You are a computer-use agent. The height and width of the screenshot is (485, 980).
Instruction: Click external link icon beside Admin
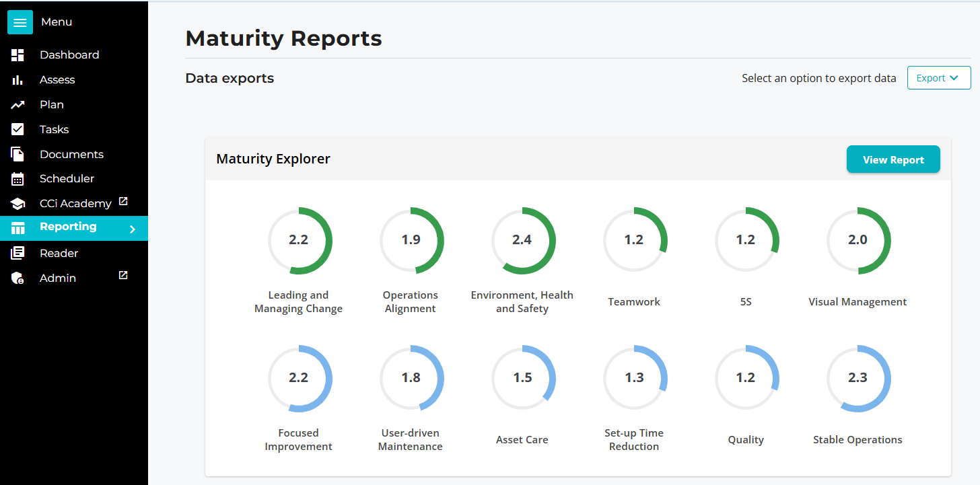(x=123, y=275)
